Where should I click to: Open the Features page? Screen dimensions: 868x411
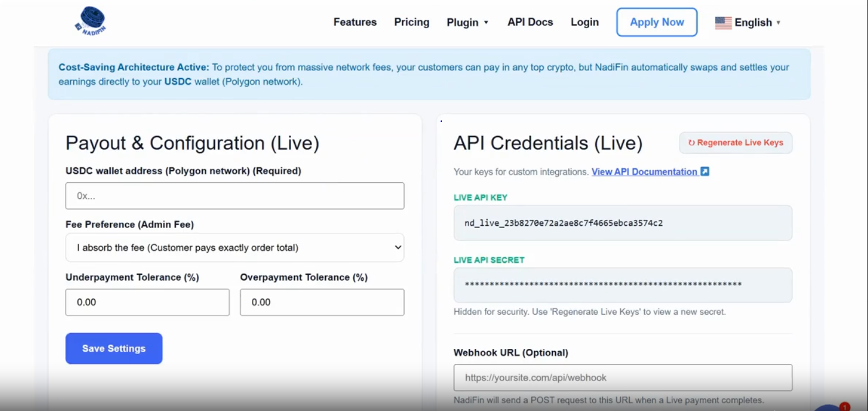coord(355,22)
